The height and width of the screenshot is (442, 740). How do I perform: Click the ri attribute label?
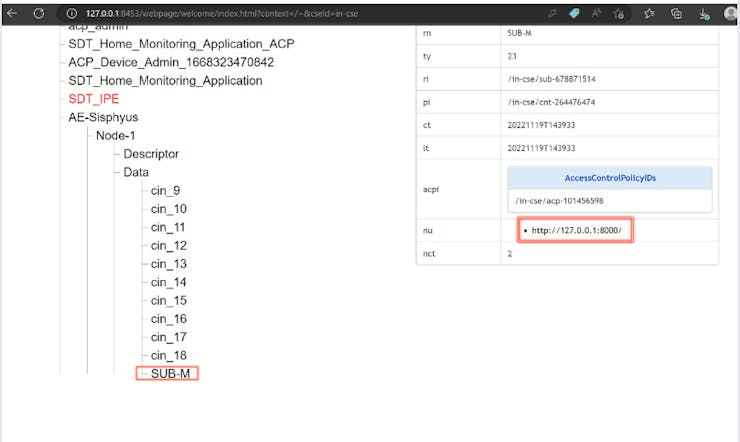click(x=426, y=79)
